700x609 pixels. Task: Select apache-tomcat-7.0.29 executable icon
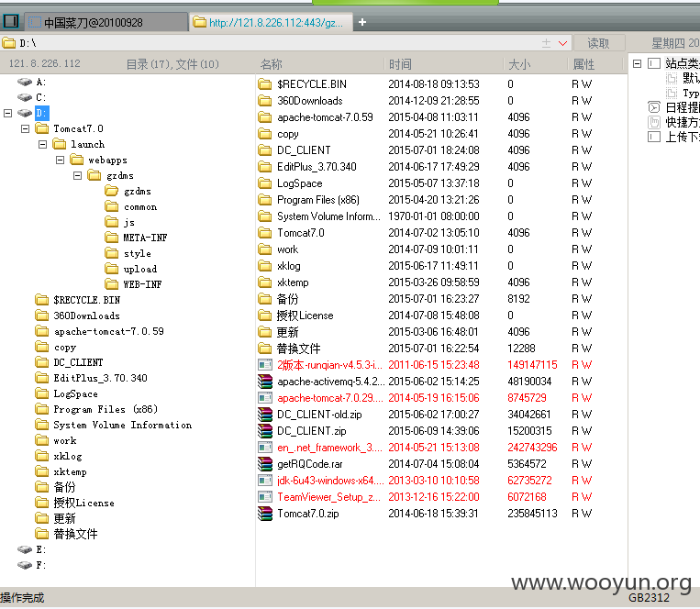[265, 397]
